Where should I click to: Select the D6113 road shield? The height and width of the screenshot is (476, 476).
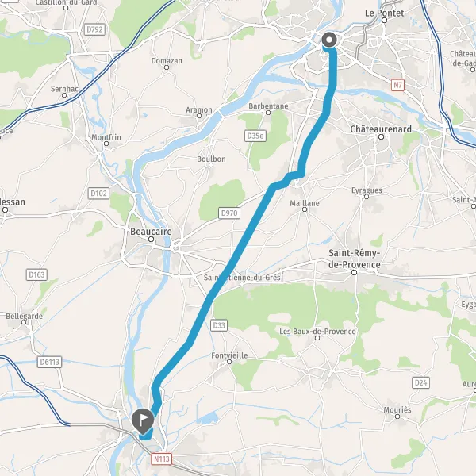49,362
